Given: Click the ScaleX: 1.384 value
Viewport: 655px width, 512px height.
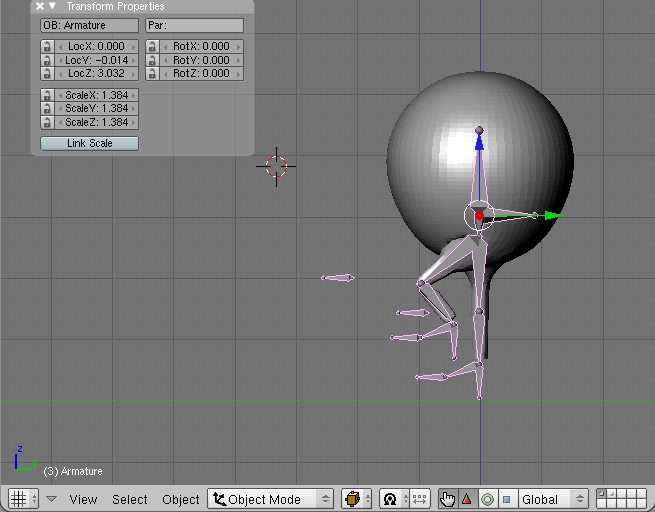Looking at the screenshot, I should tap(96, 95).
